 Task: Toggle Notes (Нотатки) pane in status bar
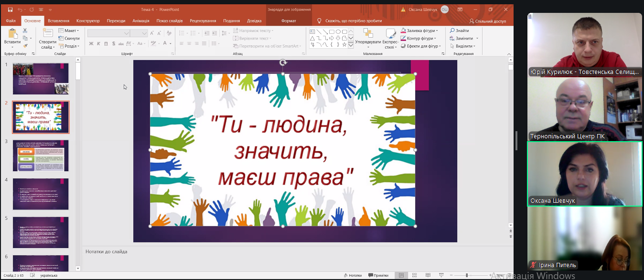(x=353, y=275)
